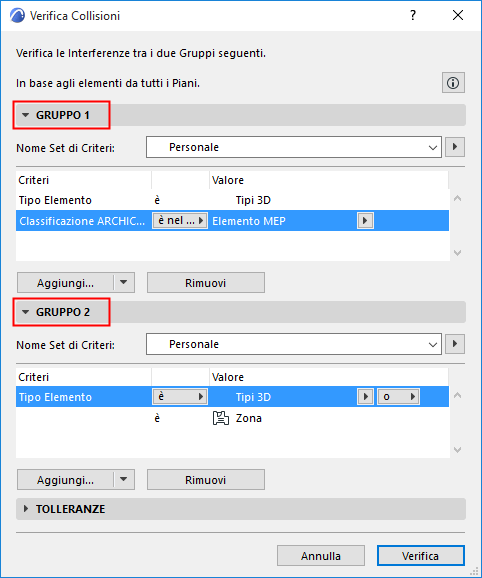Open the 'o' logical operator dropdown
Screen dimensions: 482x578
coord(398,397)
